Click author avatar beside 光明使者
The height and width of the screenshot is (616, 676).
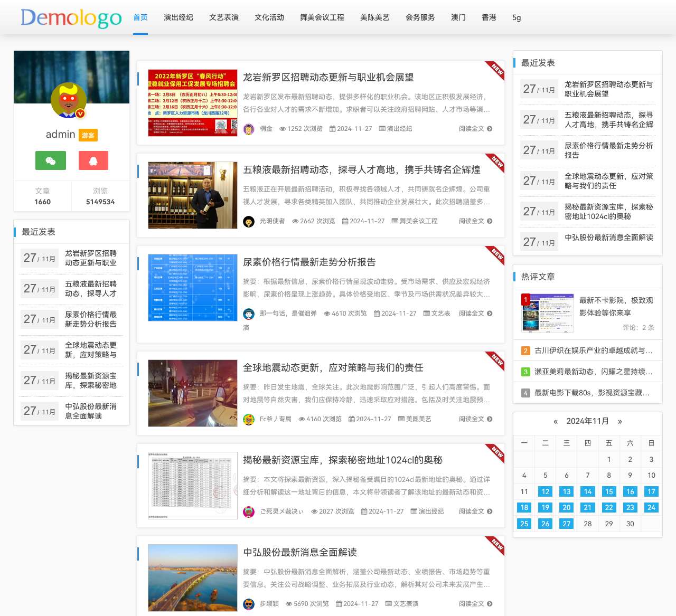click(249, 222)
